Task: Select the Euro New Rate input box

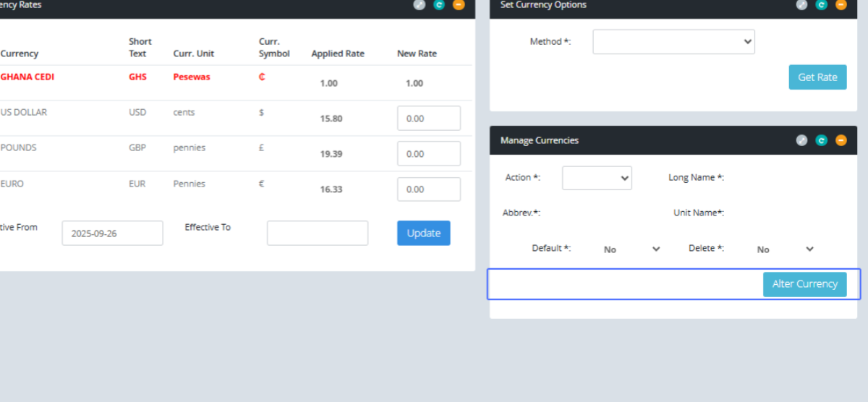Action: 428,189
